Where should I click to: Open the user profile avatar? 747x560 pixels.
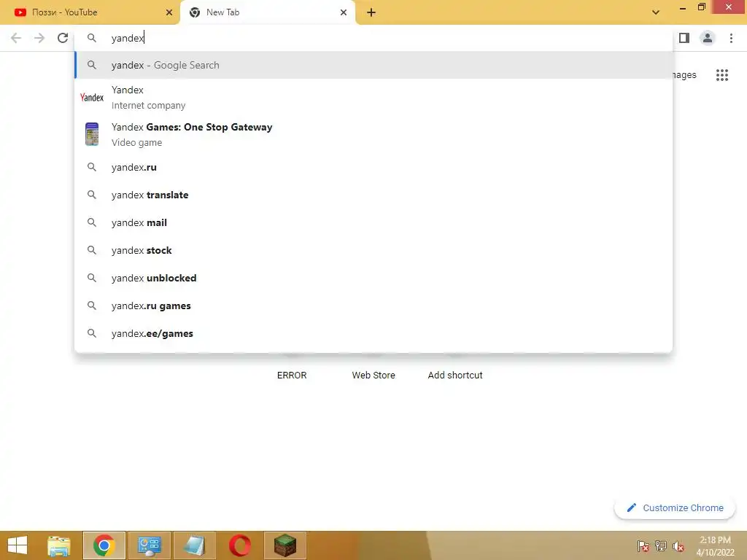[x=708, y=38]
